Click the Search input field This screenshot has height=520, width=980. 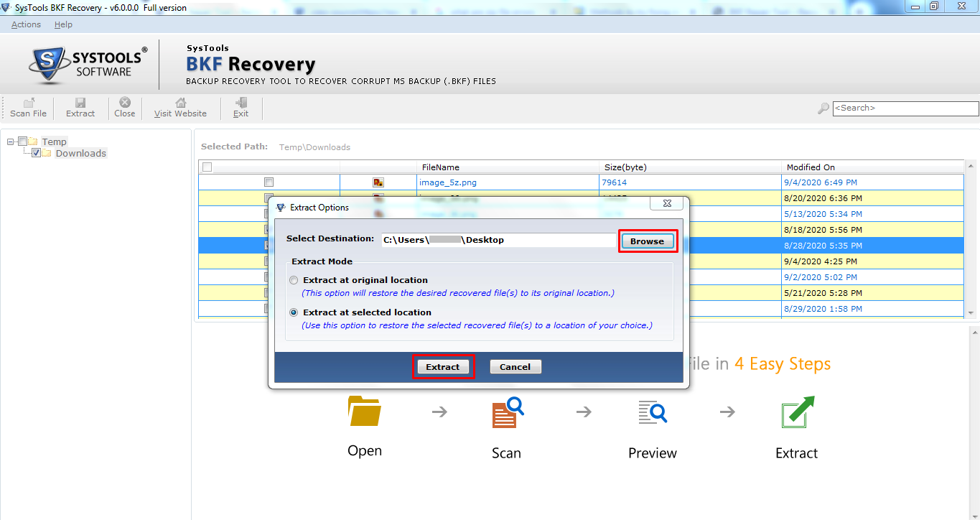[x=905, y=108]
